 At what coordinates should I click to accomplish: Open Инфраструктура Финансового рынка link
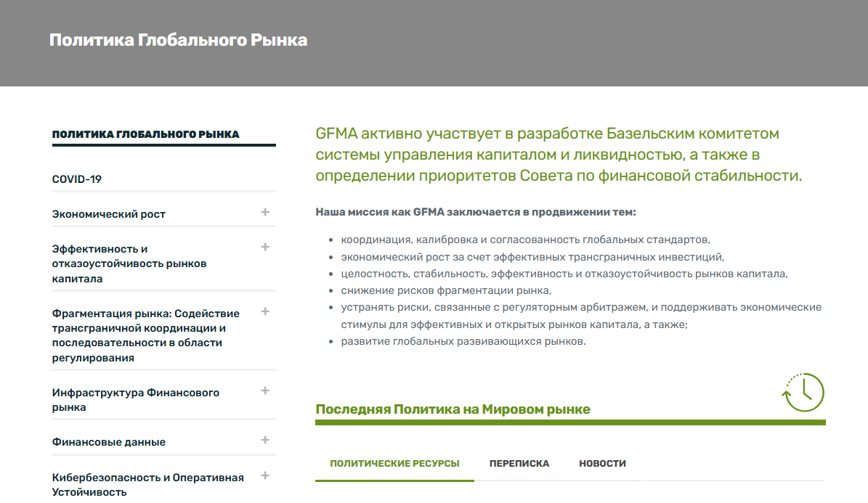(136, 399)
